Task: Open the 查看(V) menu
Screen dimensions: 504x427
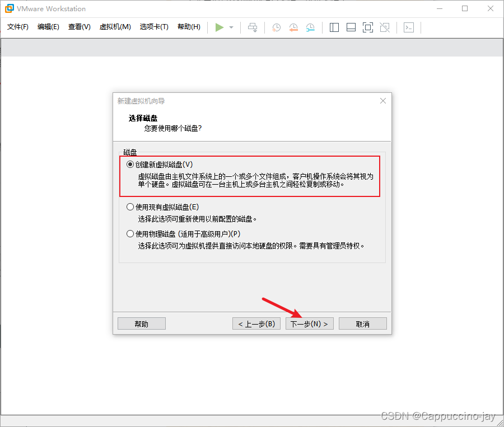Action: pyautogui.click(x=80, y=27)
